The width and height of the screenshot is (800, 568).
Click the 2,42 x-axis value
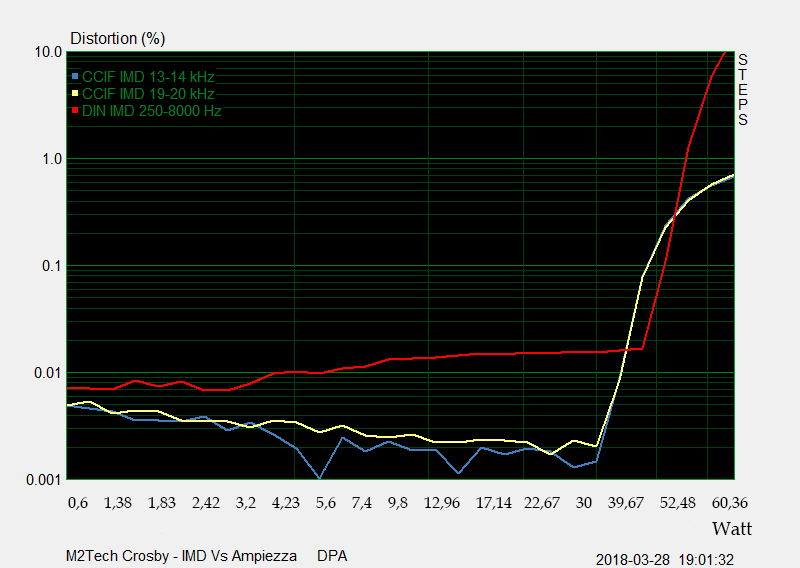[206, 503]
